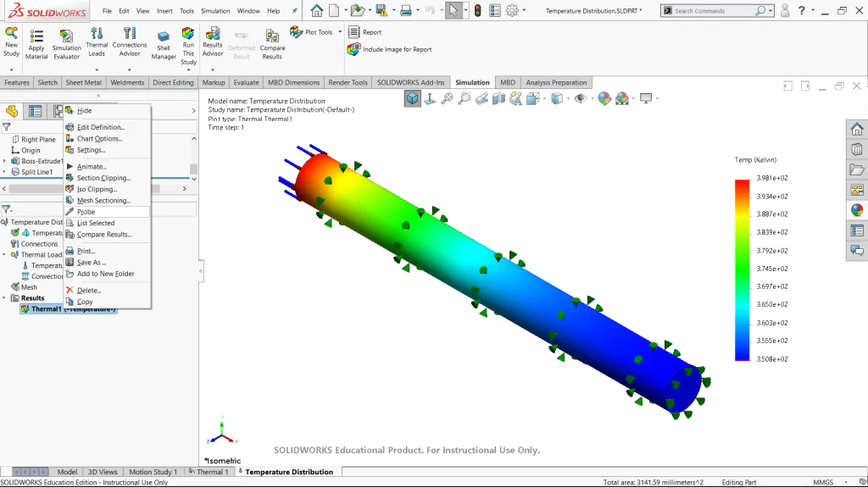Screen dimensions: 868x488
Task: Switch to the Motion Study 1 tab
Action: pos(153,472)
